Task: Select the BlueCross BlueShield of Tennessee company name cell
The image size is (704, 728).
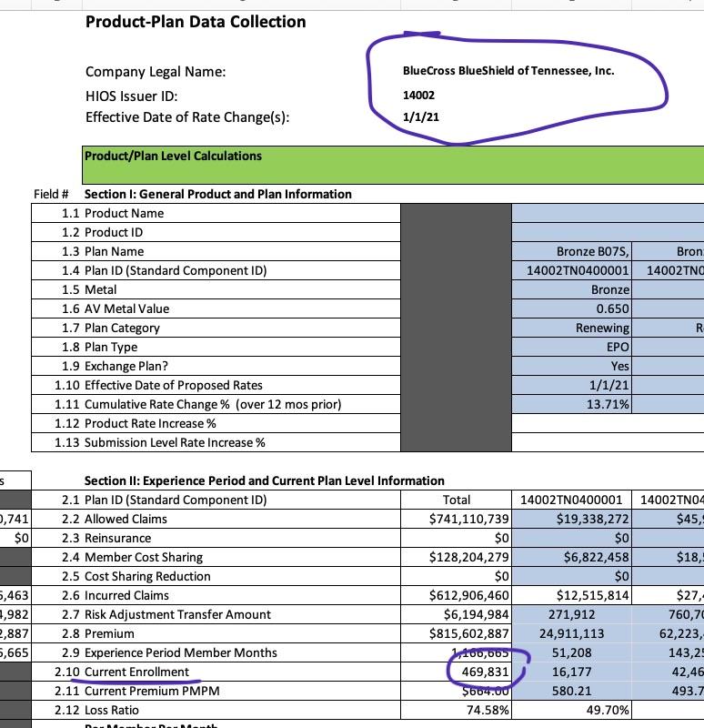Action: click(x=508, y=71)
